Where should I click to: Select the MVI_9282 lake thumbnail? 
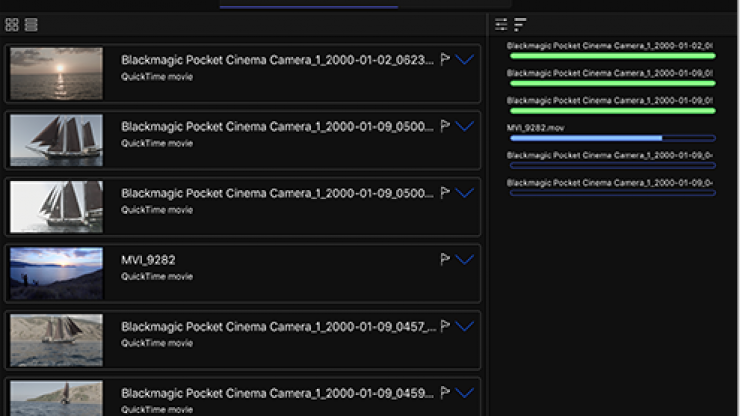(56, 273)
